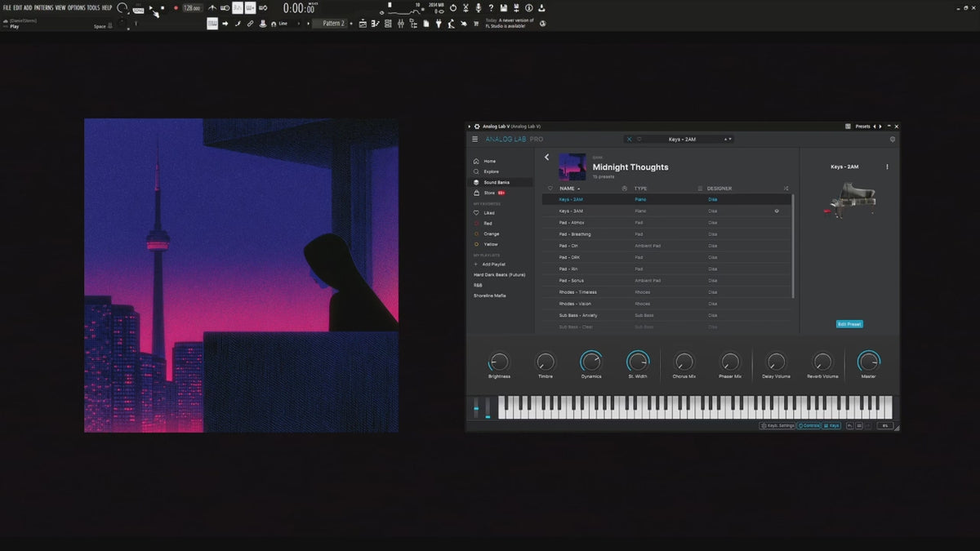Toggle the Keys keyboard view button

click(x=831, y=426)
